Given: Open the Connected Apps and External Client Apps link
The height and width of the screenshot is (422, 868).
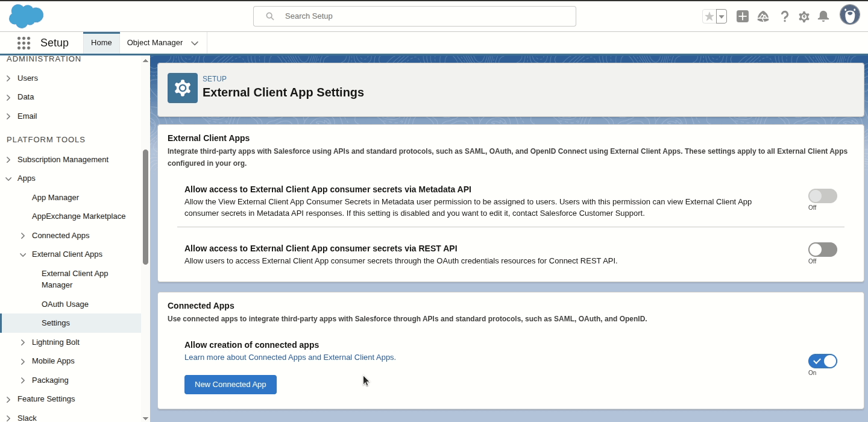Looking at the screenshot, I should 290,357.
